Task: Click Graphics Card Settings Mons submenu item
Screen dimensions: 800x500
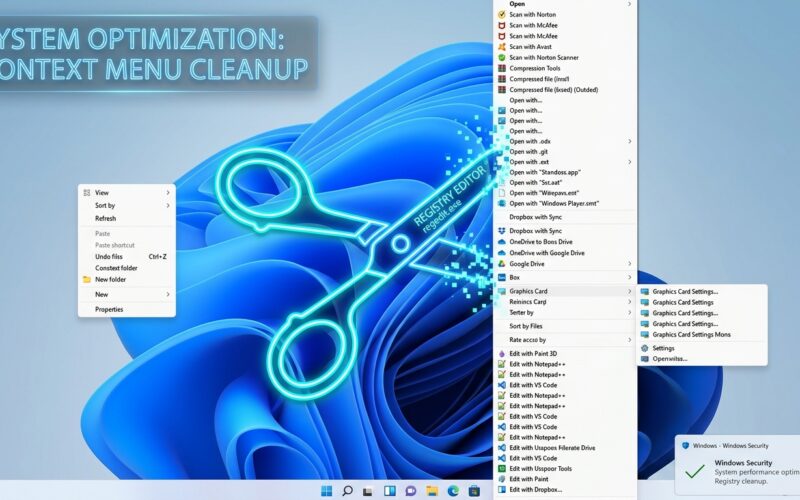Action: pos(702,335)
